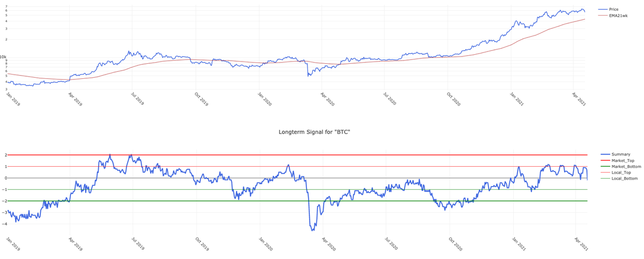The width and height of the screenshot is (644, 259).
Task: Click 'Apr 2019' tick label under price chart
Action: 75,99
